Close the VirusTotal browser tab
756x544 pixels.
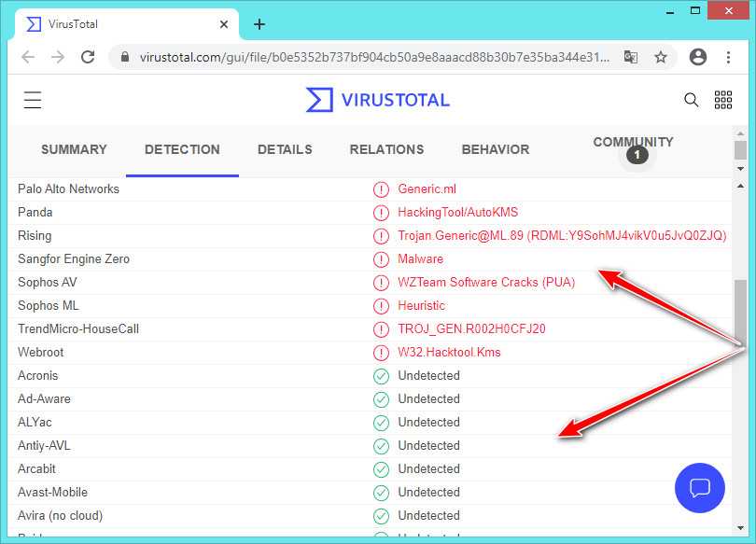[224, 24]
